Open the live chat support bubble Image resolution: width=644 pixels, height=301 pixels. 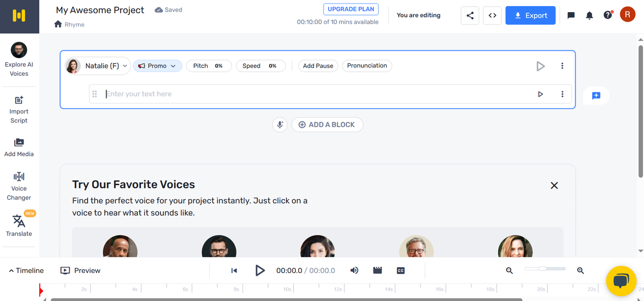tap(621, 281)
